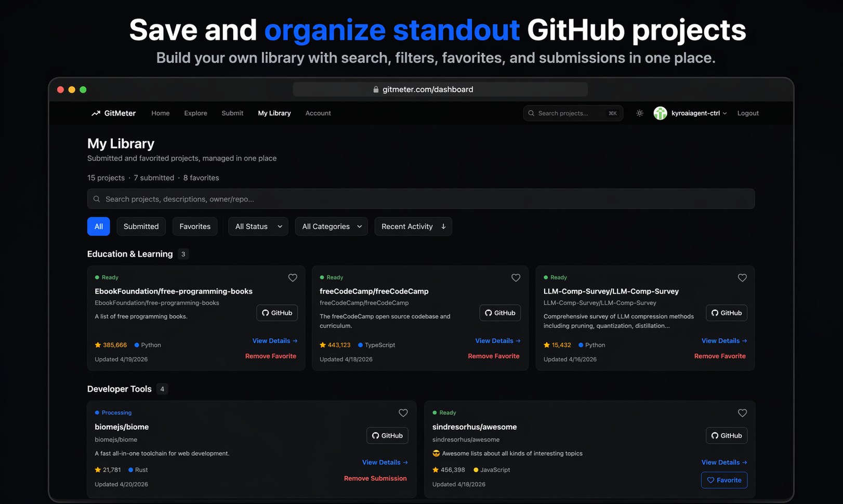
Task: Click the Rust language tag on biome
Action: coord(138,470)
